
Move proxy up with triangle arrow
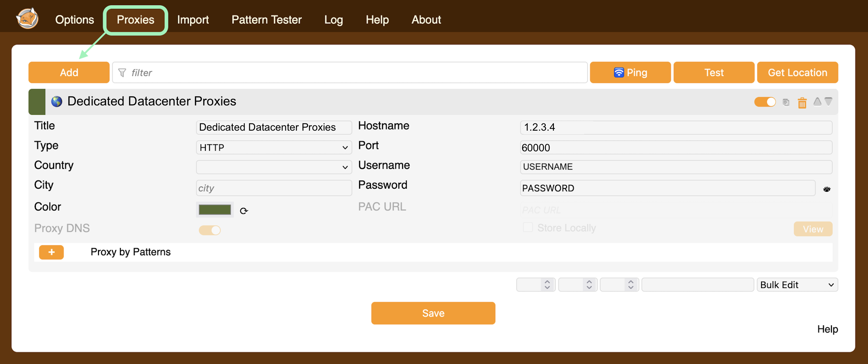(x=817, y=101)
